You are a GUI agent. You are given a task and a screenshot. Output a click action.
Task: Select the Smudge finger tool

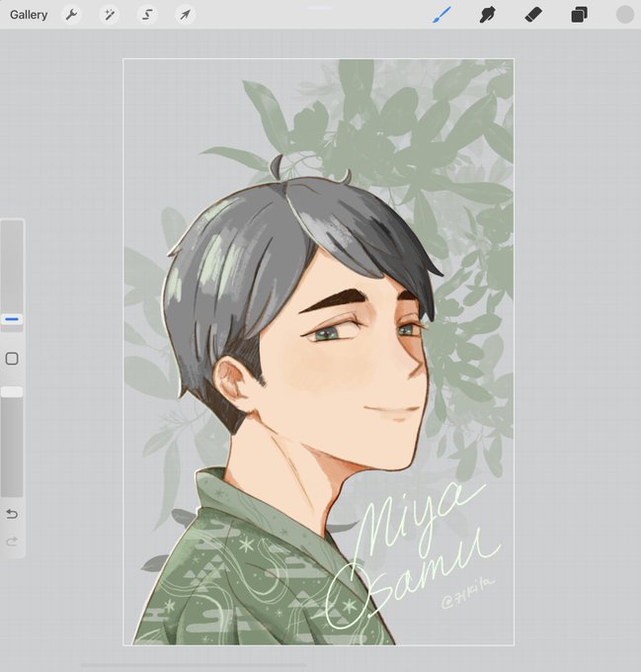click(x=487, y=15)
